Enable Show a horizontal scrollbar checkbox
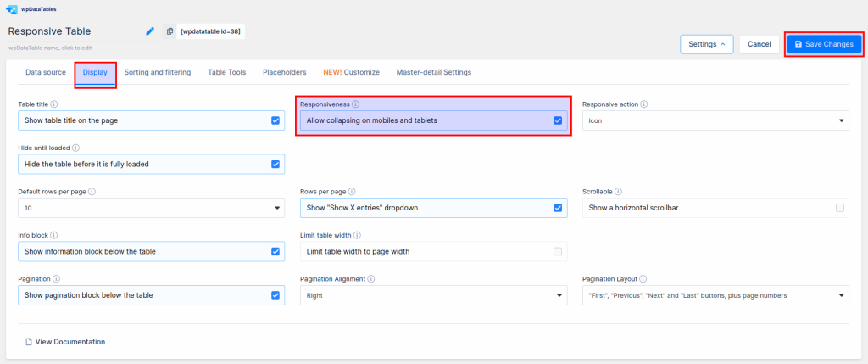868x364 pixels. (839, 208)
